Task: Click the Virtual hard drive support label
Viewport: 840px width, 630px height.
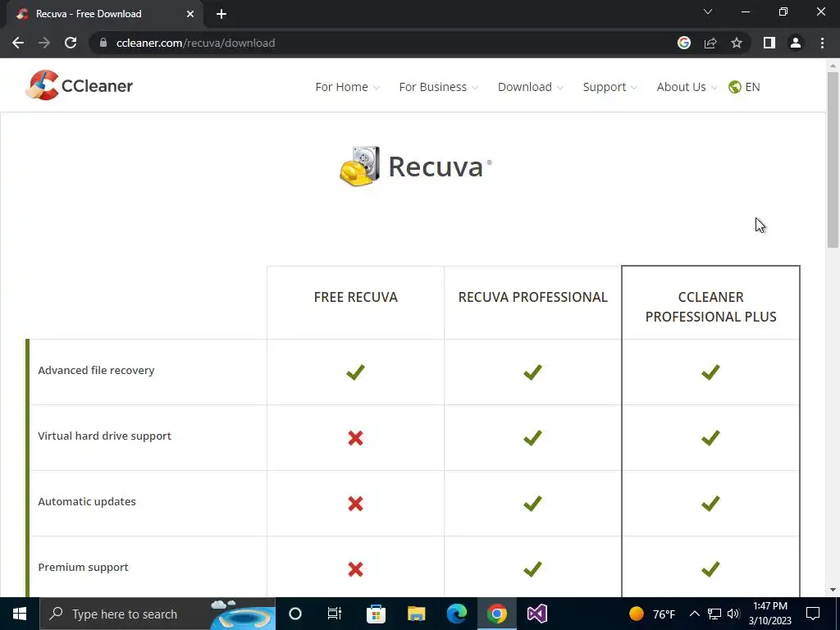Action: (x=104, y=436)
